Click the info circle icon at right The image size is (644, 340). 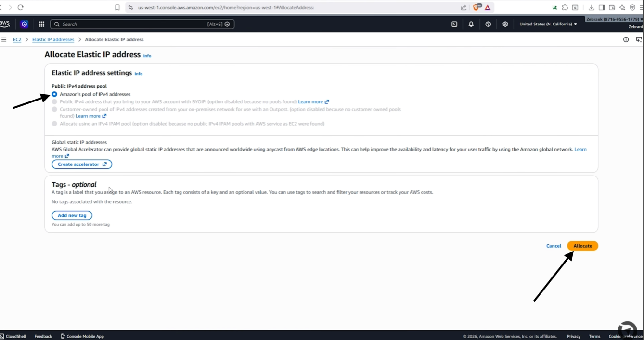coord(626,39)
